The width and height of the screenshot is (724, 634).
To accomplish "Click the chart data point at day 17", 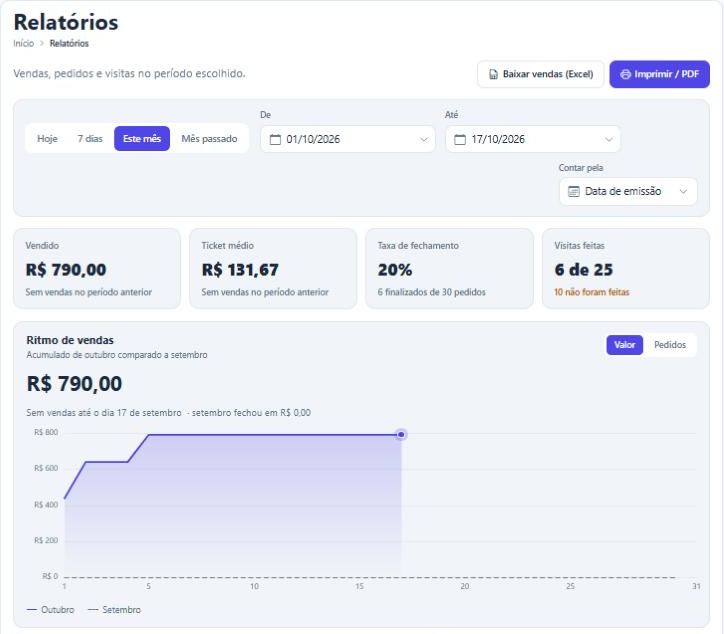I will coord(401,435).
